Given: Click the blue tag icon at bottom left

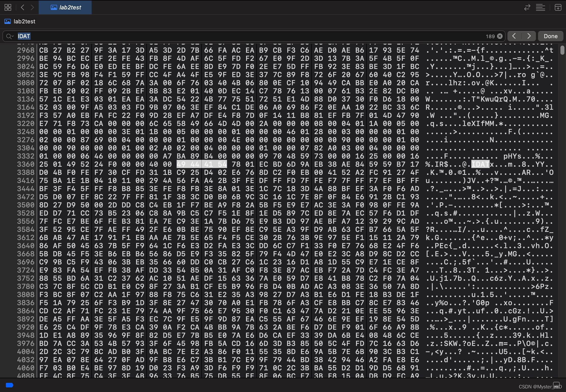Looking at the screenshot, I should (x=9, y=385).
